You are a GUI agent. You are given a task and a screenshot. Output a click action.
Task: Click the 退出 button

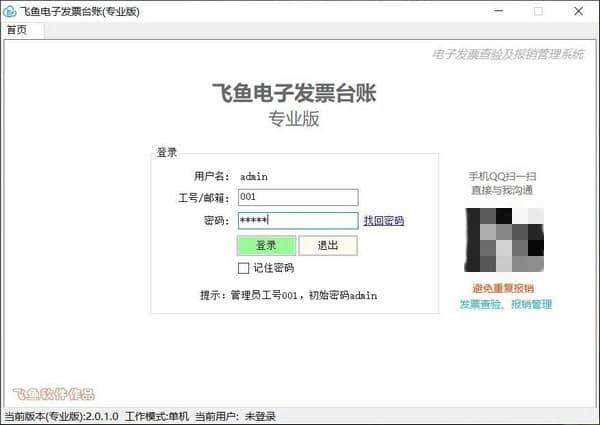tap(327, 245)
